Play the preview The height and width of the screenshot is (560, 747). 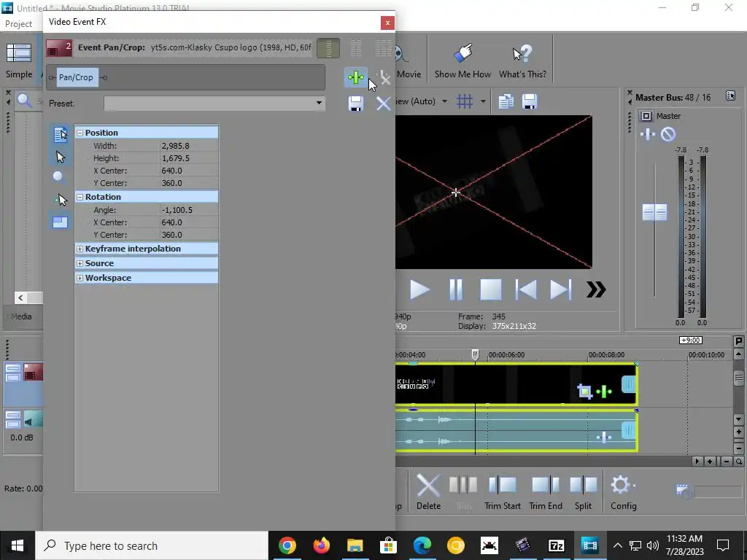[419, 289]
